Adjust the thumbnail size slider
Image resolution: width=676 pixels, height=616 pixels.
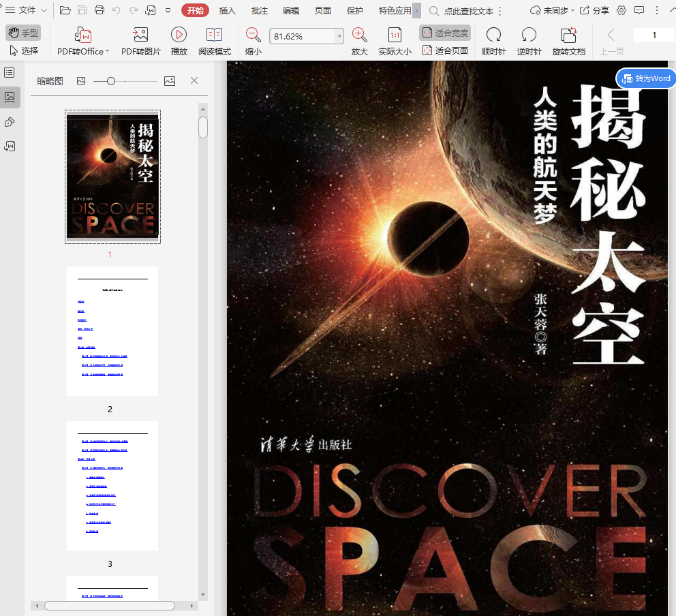click(x=111, y=81)
